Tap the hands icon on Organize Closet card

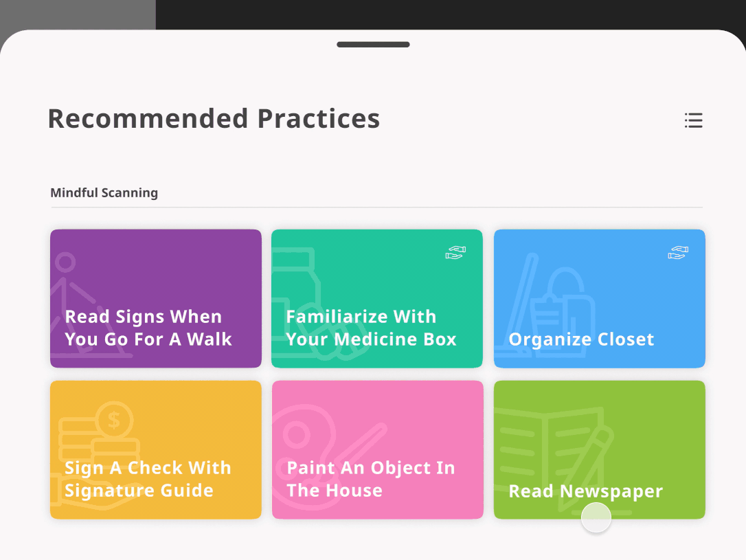click(x=678, y=253)
